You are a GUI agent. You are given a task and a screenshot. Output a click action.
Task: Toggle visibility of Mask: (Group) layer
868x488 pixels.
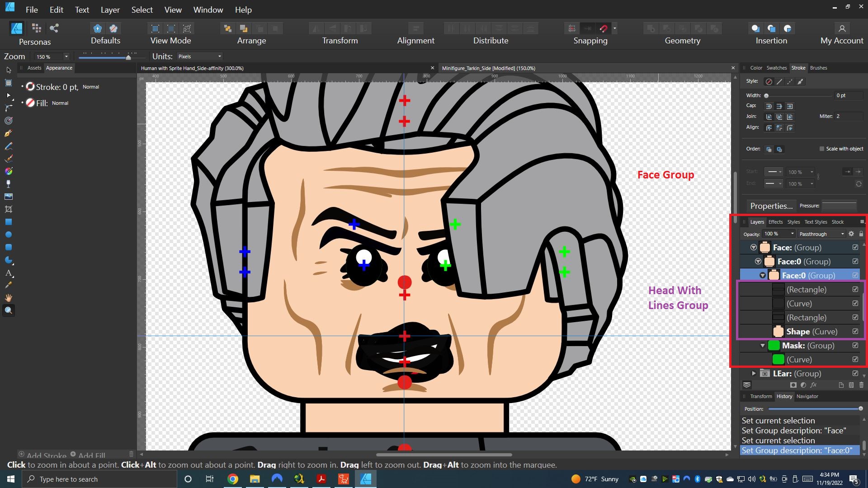click(855, 345)
